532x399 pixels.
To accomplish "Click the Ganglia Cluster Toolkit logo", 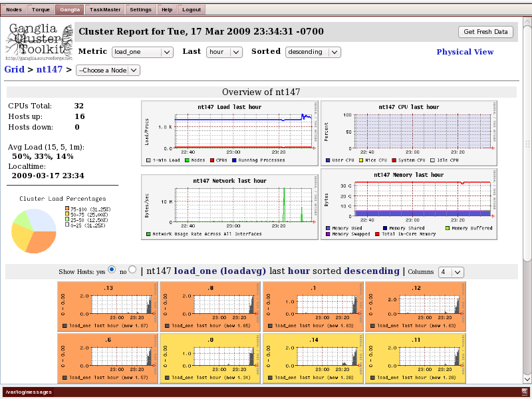I will [x=39, y=41].
